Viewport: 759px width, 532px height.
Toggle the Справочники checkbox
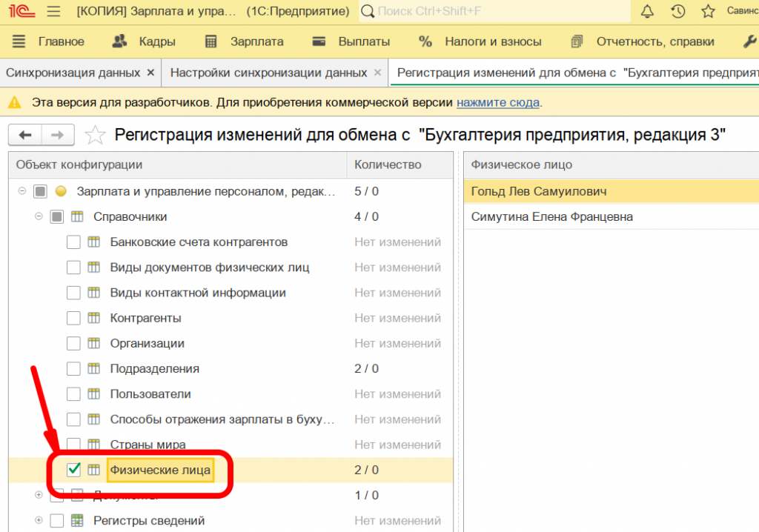coord(56,216)
